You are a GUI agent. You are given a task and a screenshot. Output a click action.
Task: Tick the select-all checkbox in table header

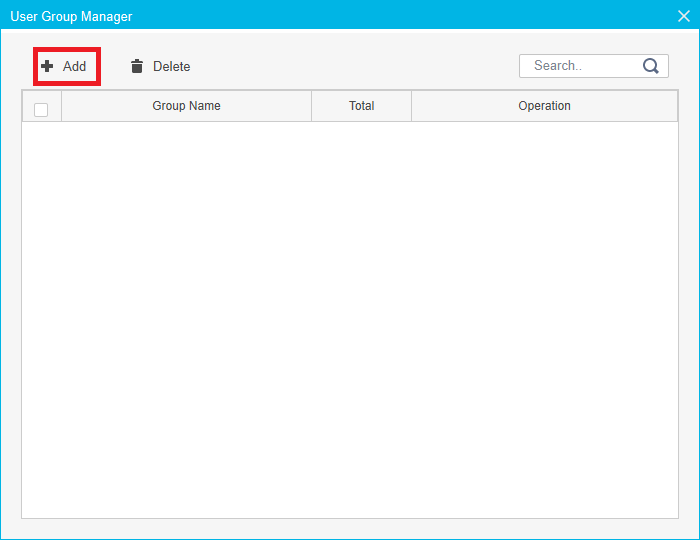pos(41,110)
